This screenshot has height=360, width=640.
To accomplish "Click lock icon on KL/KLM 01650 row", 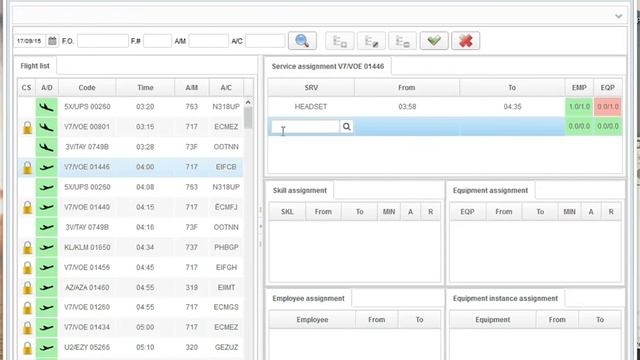I will tap(27, 247).
